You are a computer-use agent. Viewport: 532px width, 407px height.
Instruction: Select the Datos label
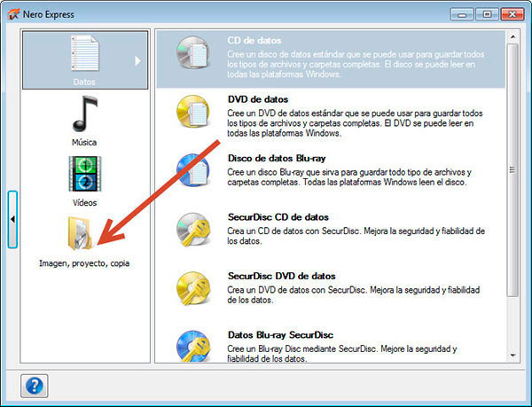[84, 82]
